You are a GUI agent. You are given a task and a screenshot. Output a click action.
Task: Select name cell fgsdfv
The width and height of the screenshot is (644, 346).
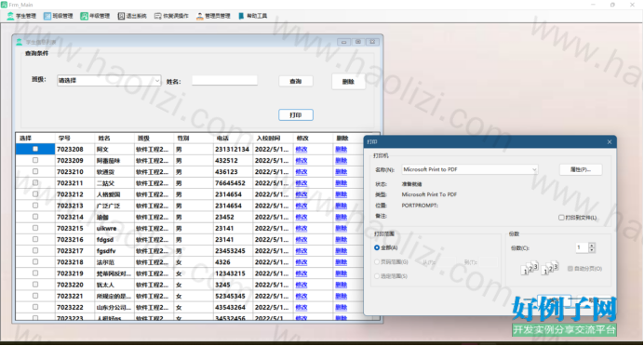point(114,251)
